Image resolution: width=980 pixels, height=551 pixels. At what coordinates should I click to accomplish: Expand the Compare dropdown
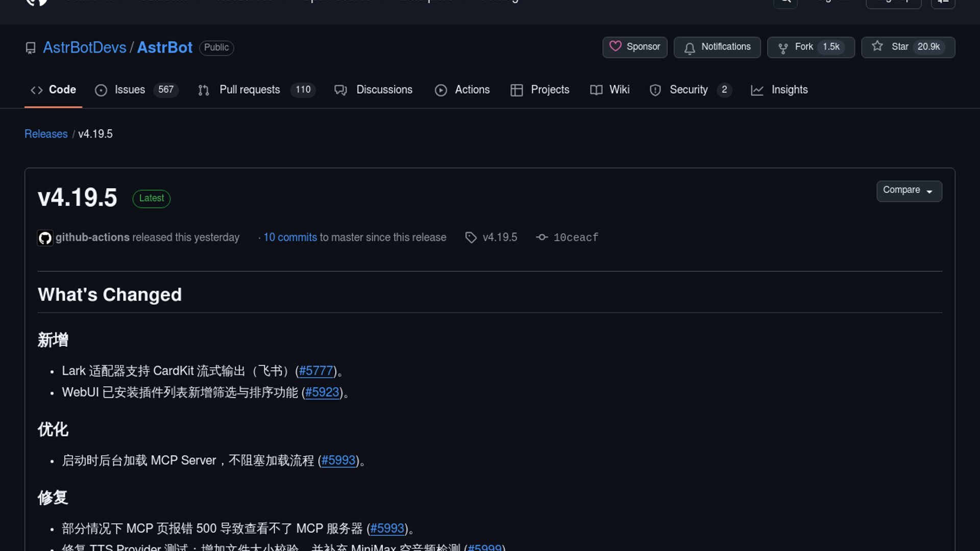point(909,190)
